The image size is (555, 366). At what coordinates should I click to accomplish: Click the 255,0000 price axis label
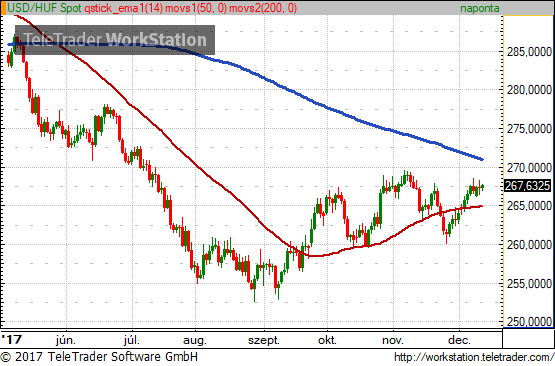click(530, 284)
